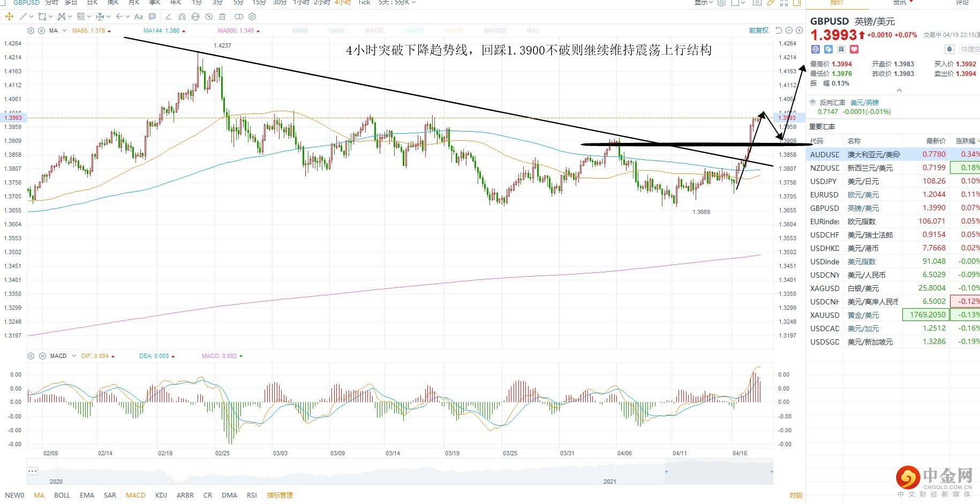The height and width of the screenshot is (504, 980).
Task: Select the crosshair move tool
Action: click(9, 17)
